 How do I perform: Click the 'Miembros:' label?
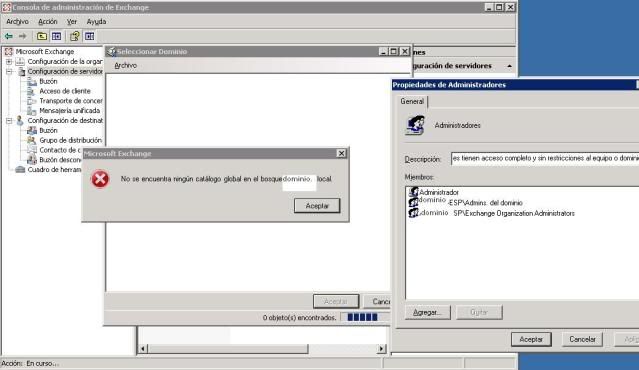pyautogui.click(x=419, y=177)
